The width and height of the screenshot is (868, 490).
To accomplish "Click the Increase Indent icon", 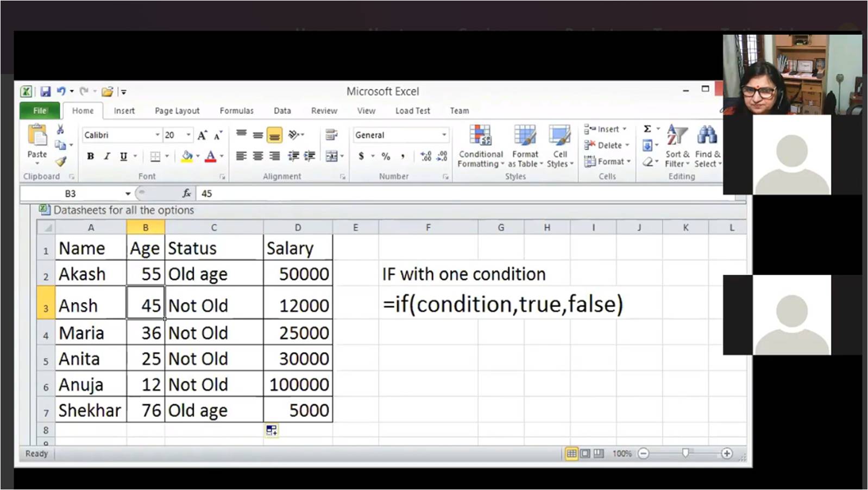I will tap(310, 156).
